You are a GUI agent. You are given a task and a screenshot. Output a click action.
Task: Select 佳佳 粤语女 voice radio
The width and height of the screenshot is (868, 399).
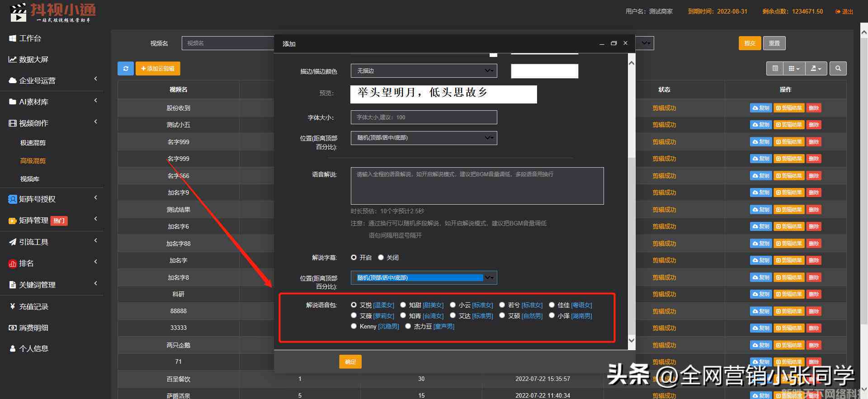point(552,305)
